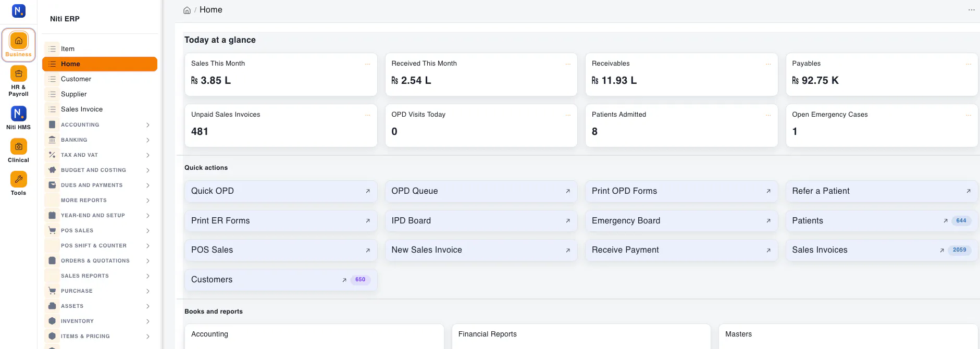Open Print OPD Forms shortcut
This screenshot has height=349, width=980.
click(681, 191)
